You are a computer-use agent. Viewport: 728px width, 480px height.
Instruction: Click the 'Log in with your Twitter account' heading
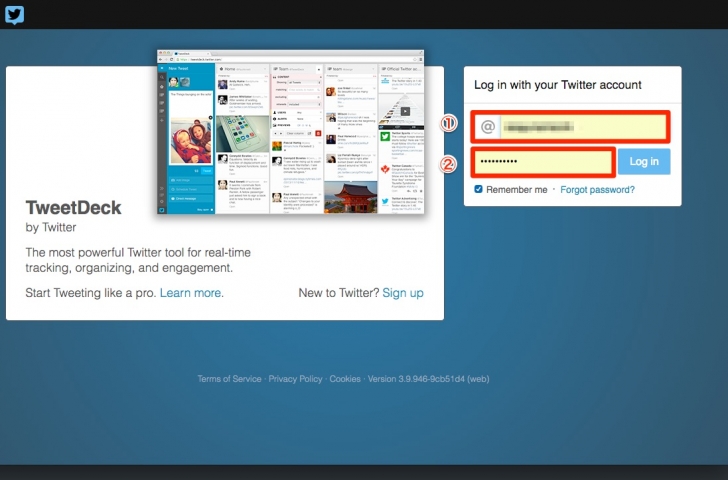pyautogui.click(x=557, y=86)
